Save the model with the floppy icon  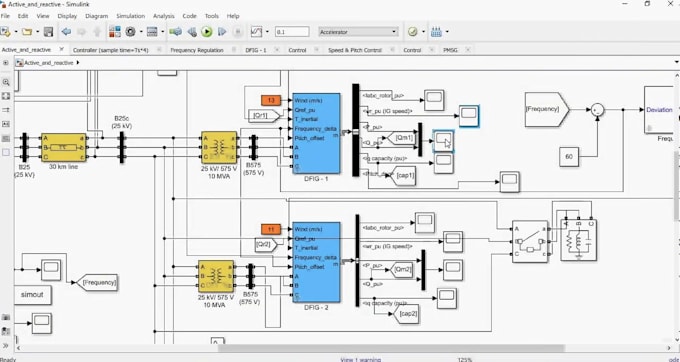(49, 32)
